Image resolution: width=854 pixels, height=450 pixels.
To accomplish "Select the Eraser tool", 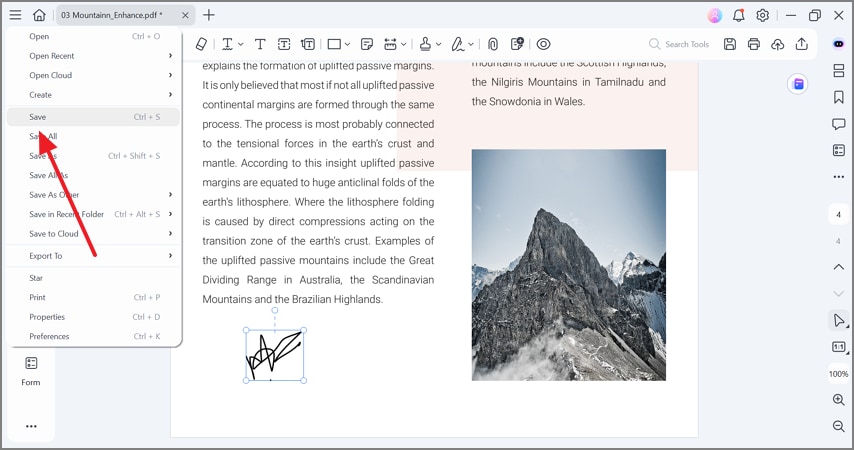I will click(202, 44).
